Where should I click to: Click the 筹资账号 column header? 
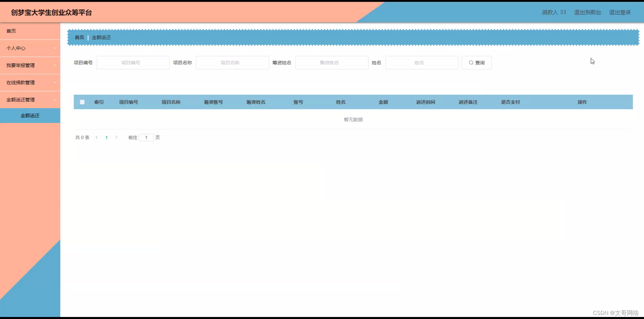213,102
